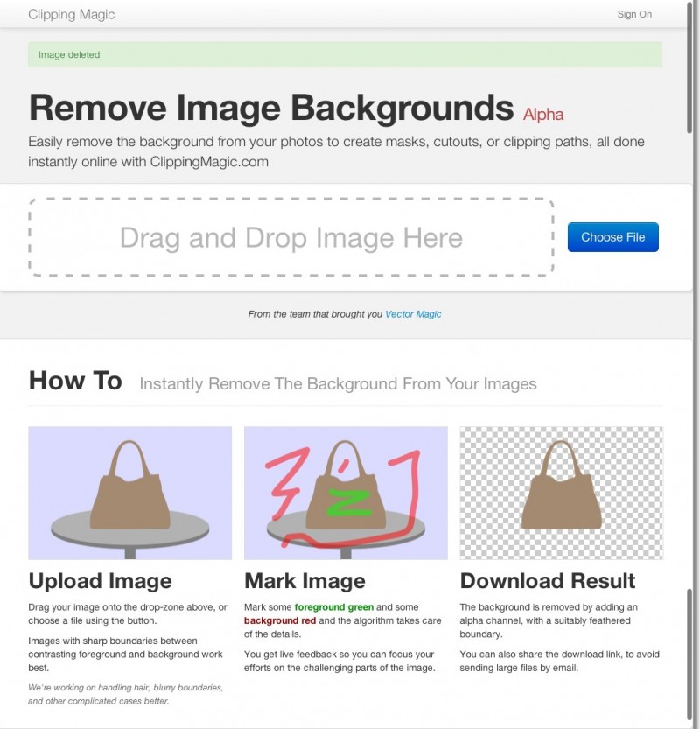Open the Sign On link

click(634, 14)
